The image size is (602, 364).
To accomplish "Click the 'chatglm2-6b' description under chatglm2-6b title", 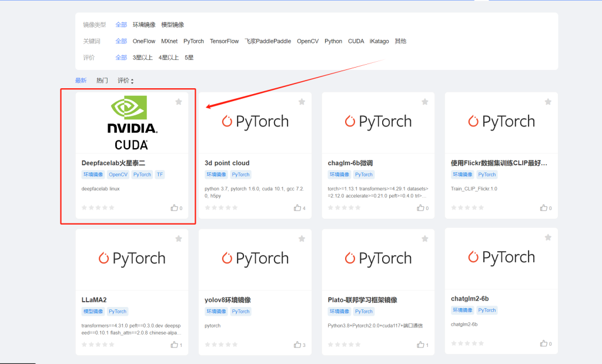I will (x=464, y=325).
